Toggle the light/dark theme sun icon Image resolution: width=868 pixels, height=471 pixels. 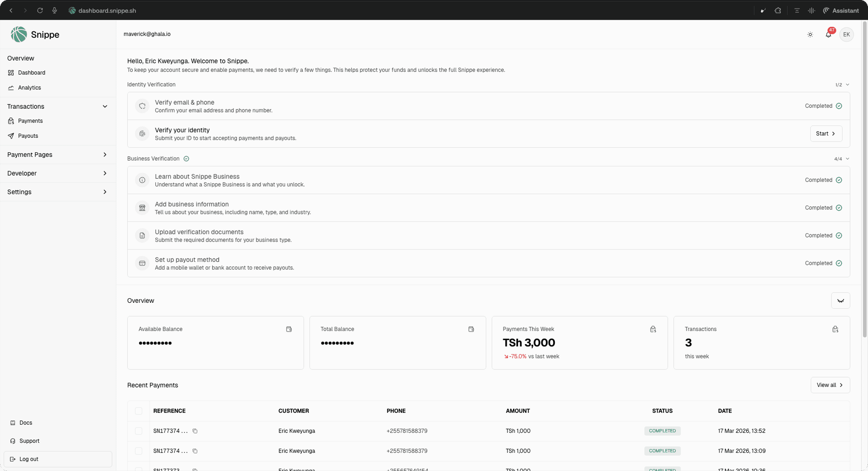pyautogui.click(x=810, y=34)
